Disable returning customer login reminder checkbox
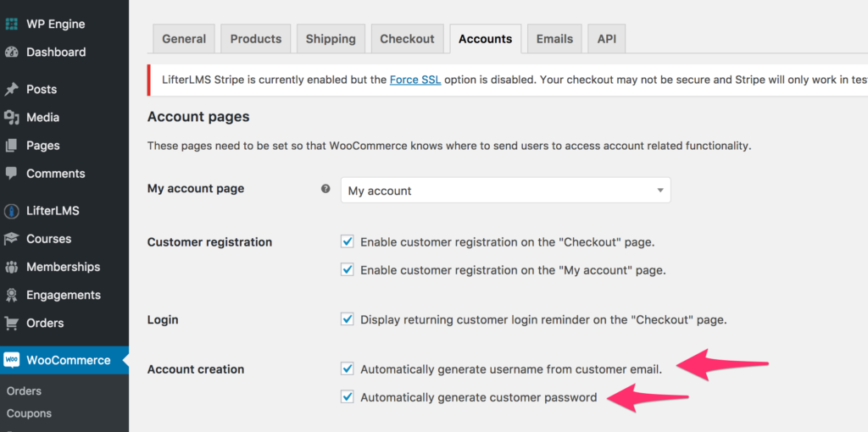The width and height of the screenshot is (868, 432). pyautogui.click(x=347, y=319)
